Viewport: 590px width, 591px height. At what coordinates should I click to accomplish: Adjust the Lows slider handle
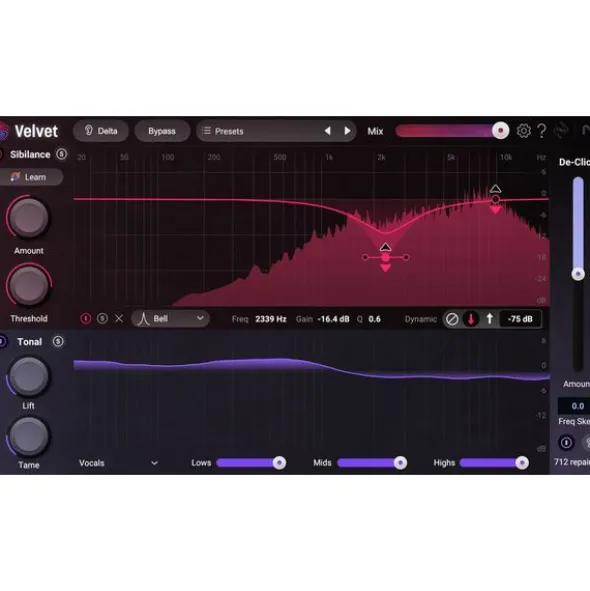coord(279,462)
